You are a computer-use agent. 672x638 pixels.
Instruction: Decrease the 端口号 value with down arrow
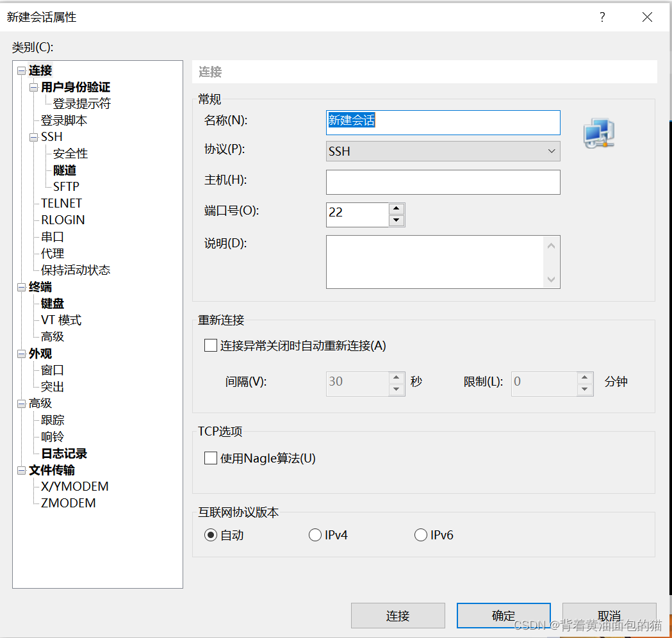coord(397,220)
